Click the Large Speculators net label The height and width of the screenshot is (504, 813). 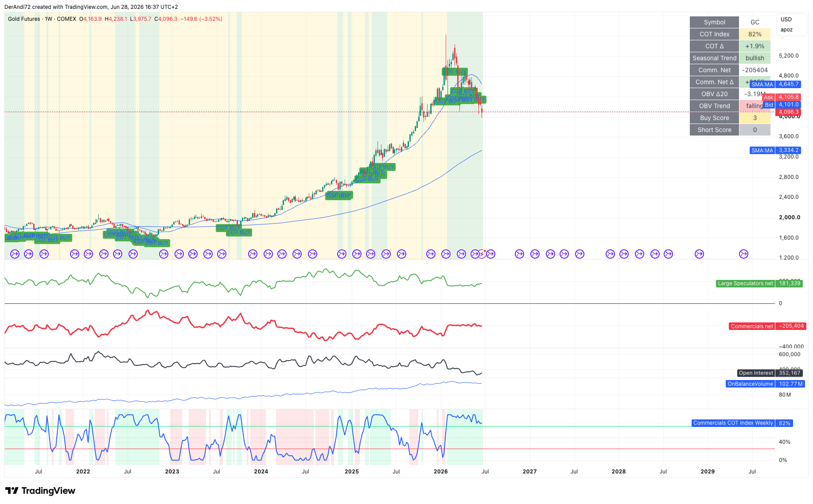[x=745, y=283]
